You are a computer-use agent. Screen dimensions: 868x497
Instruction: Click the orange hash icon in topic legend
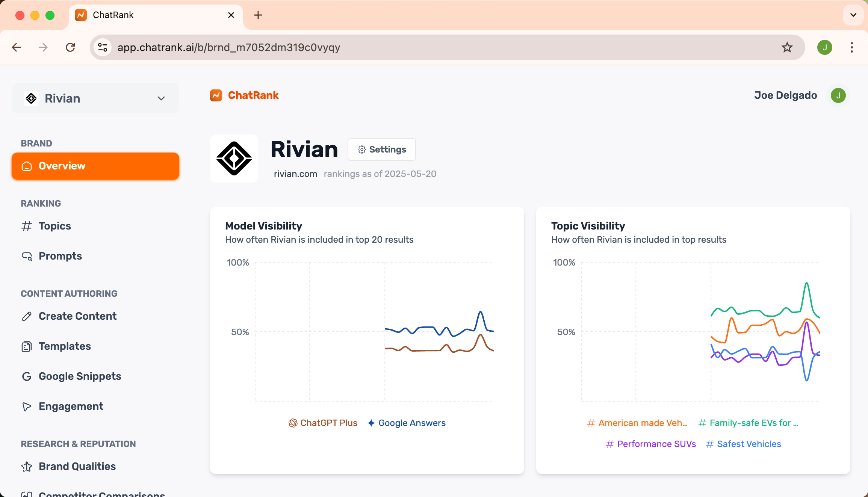click(591, 423)
